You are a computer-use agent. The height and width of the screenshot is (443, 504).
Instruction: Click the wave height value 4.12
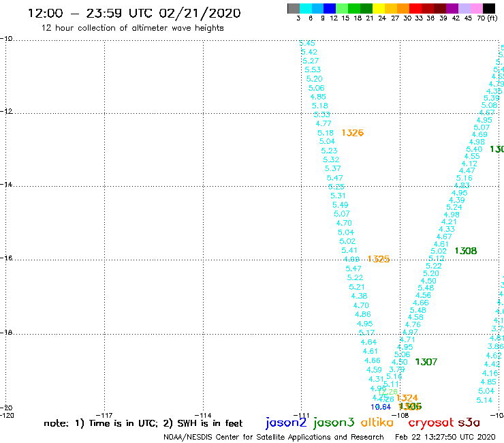pos(469,164)
